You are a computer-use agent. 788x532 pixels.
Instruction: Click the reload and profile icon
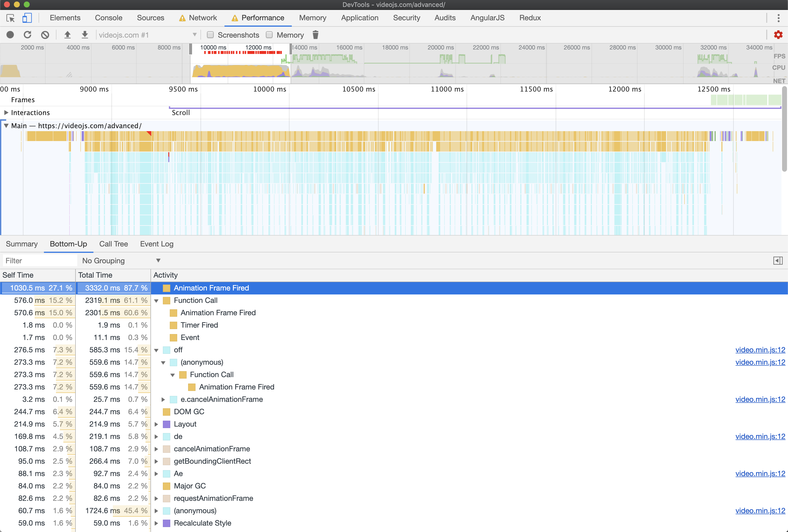(27, 35)
